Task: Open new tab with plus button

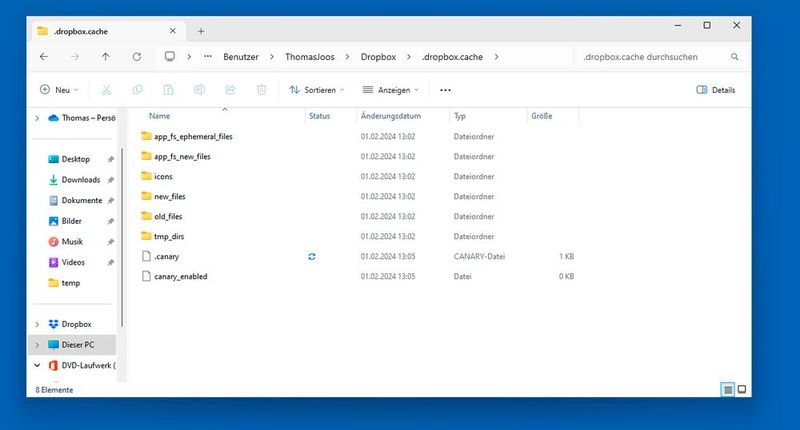Action: pyautogui.click(x=201, y=30)
